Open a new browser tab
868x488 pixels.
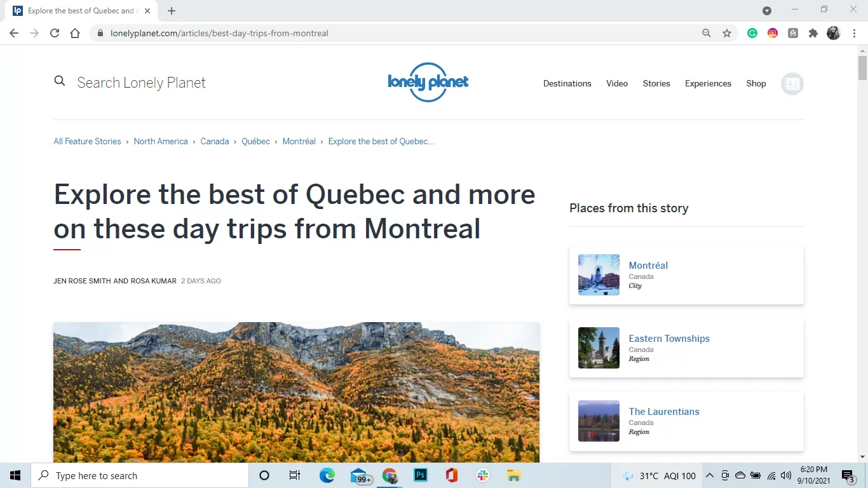coord(172,11)
